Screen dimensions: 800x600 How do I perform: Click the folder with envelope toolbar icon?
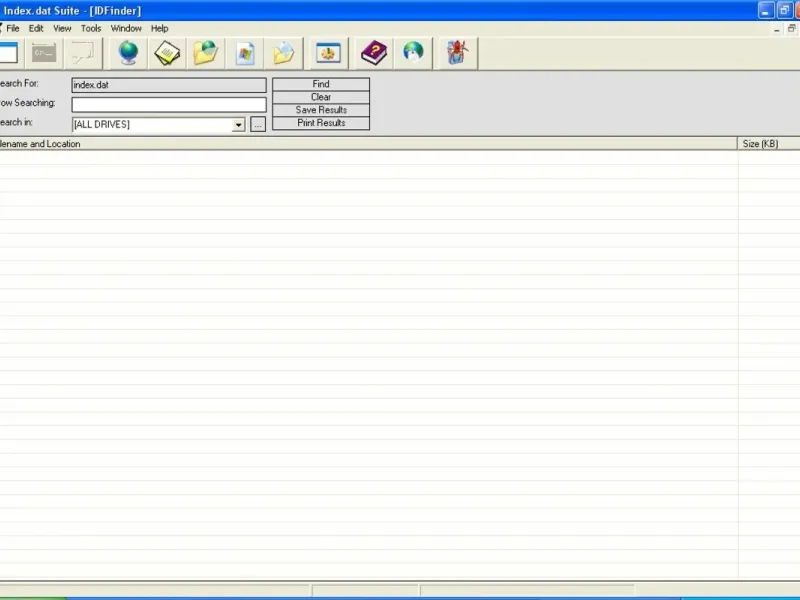pyautogui.click(x=284, y=53)
